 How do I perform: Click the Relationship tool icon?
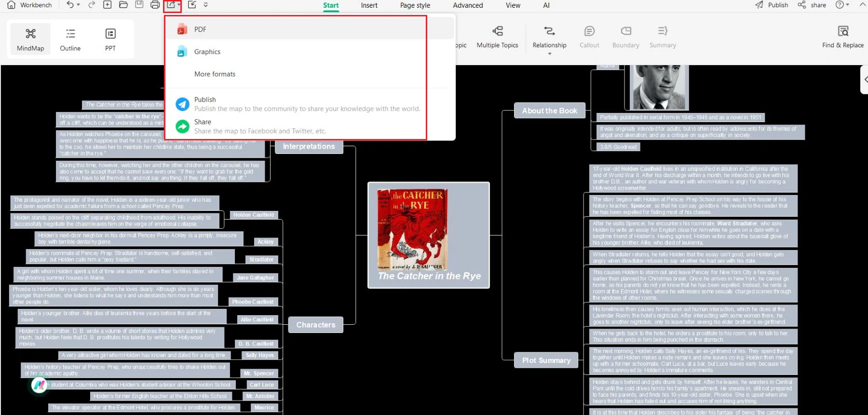coord(549,31)
